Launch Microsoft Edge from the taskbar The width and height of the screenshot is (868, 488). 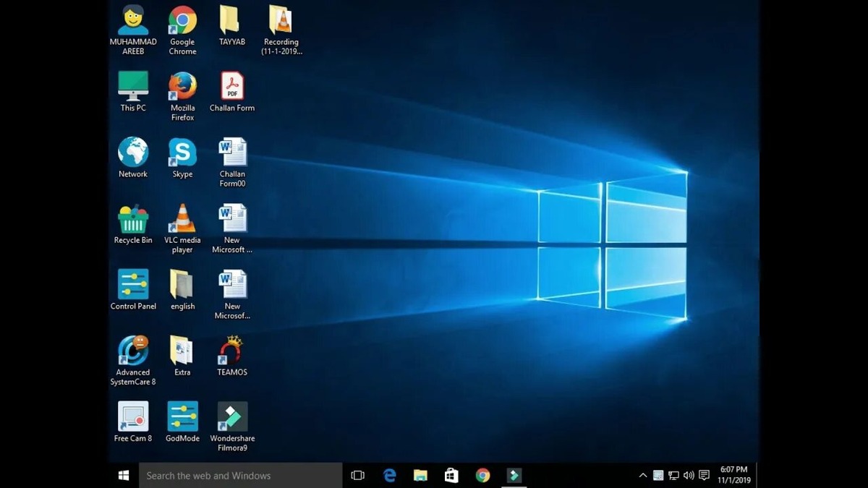point(390,475)
